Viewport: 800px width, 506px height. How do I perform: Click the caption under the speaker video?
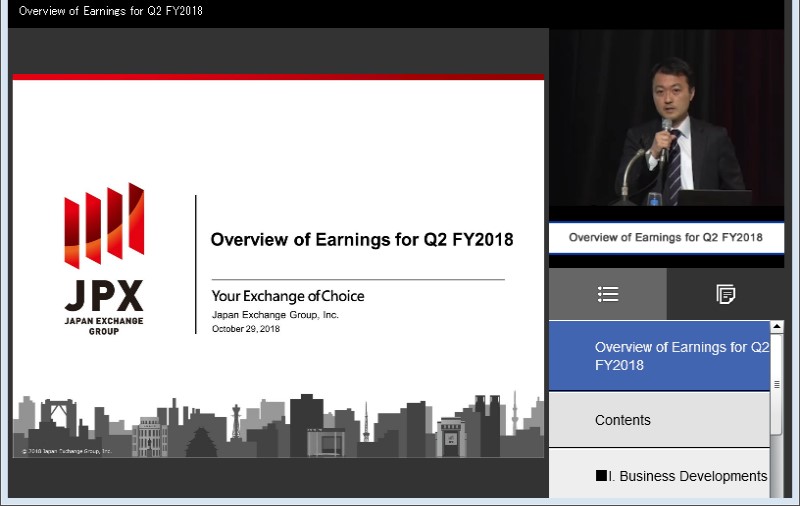pyautogui.click(x=666, y=237)
